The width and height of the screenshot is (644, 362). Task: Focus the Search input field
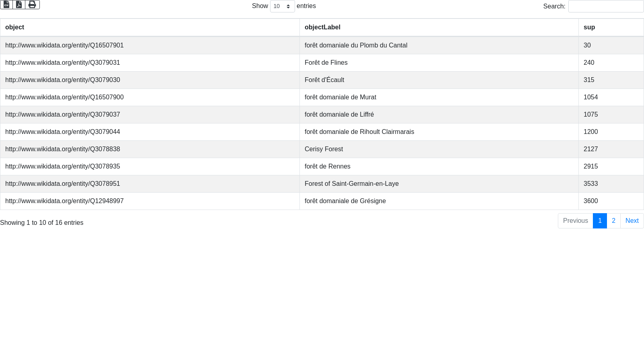coord(605,6)
